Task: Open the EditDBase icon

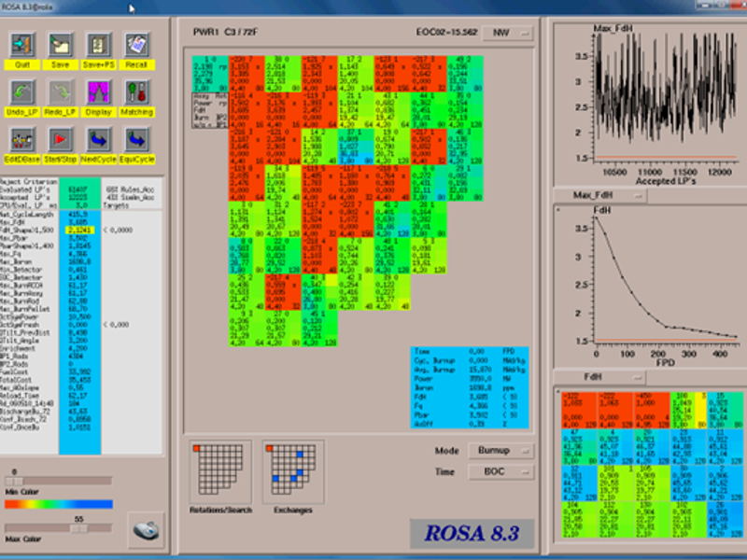Action: point(22,139)
